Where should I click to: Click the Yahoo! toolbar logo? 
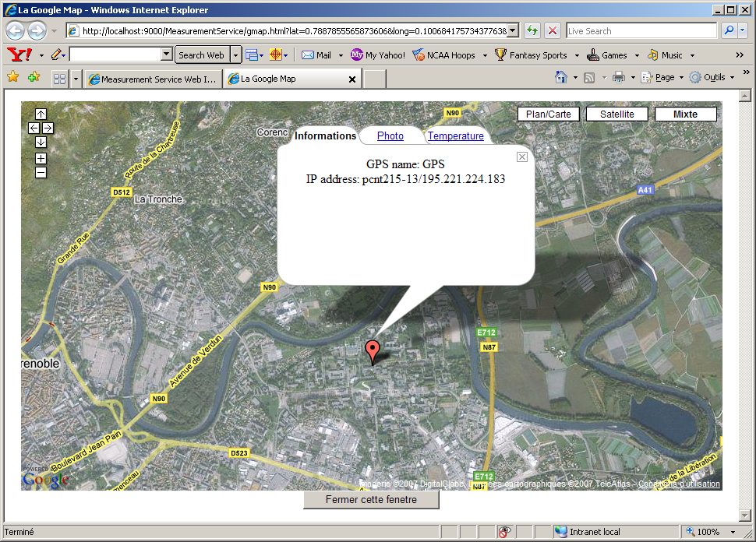pos(19,55)
